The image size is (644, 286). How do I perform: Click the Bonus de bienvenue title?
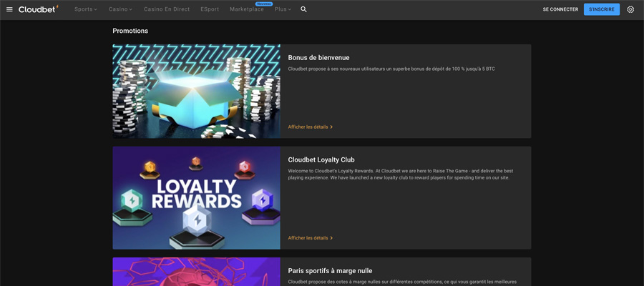(x=318, y=57)
